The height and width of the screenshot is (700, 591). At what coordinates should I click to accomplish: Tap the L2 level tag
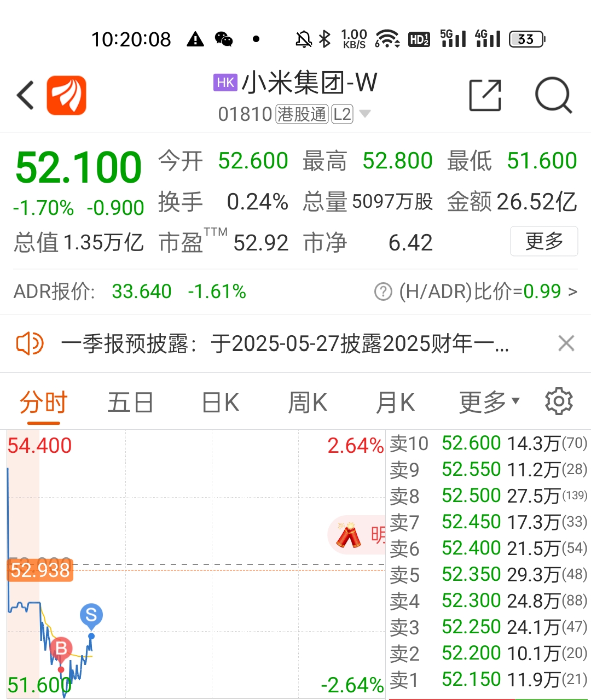342,114
